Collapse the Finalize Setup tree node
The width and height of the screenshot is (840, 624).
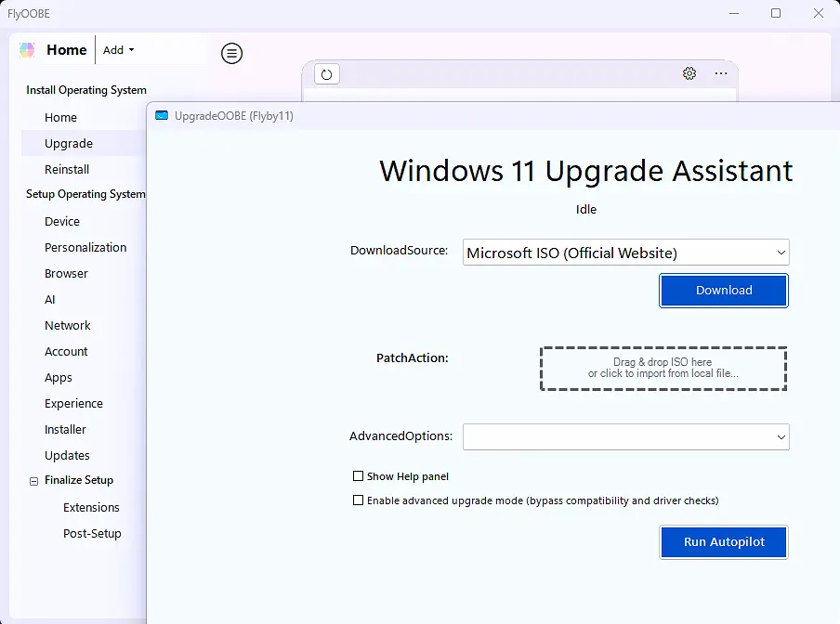tap(34, 481)
